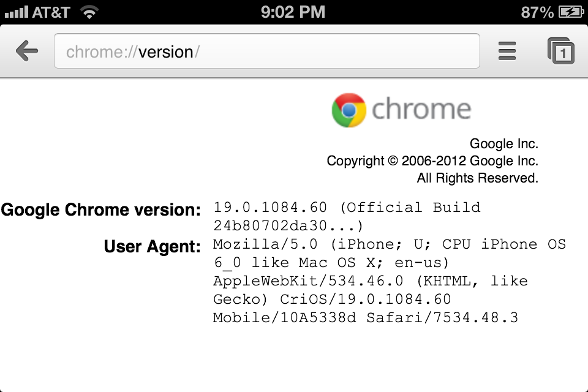Tap the AT&T carrier label
This screenshot has height=392, width=588.
pyautogui.click(x=51, y=12)
